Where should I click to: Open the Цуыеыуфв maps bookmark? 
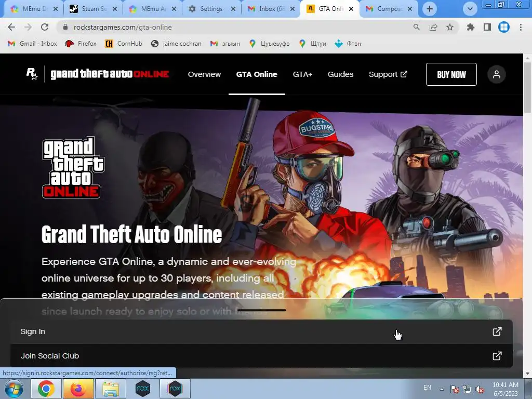269,44
